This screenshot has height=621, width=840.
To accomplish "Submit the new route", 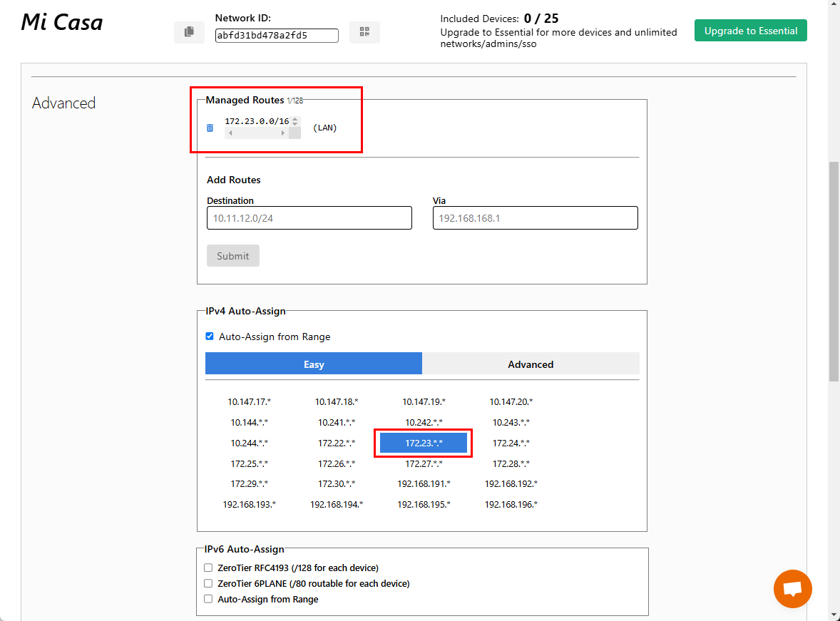I will (233, 256).
